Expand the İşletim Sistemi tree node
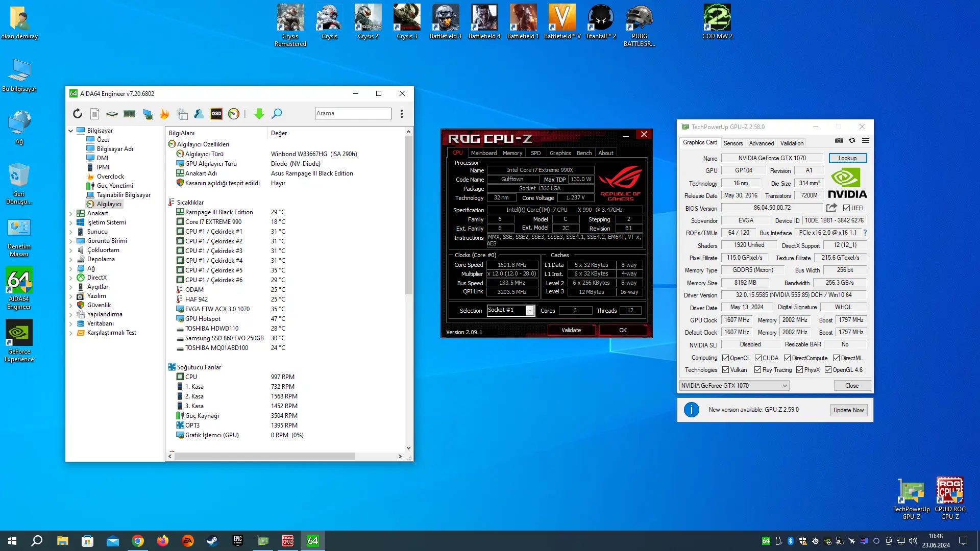Screen dimensions: 980x551 [x=70, y=222]
